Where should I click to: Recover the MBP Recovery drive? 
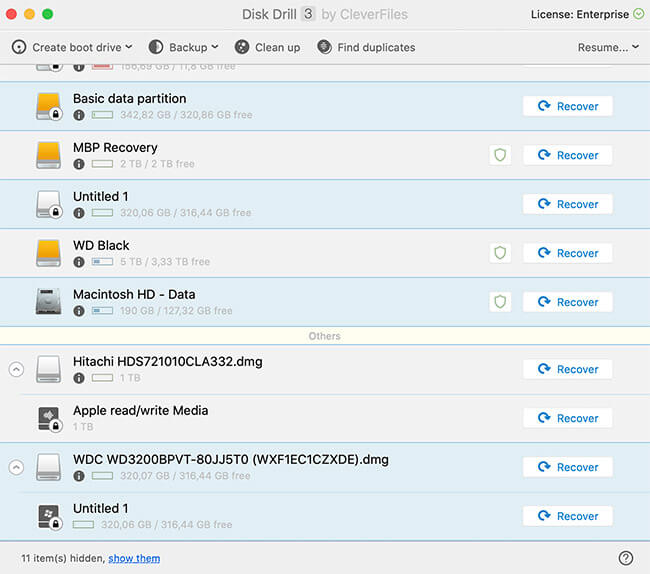coord(568,155)
